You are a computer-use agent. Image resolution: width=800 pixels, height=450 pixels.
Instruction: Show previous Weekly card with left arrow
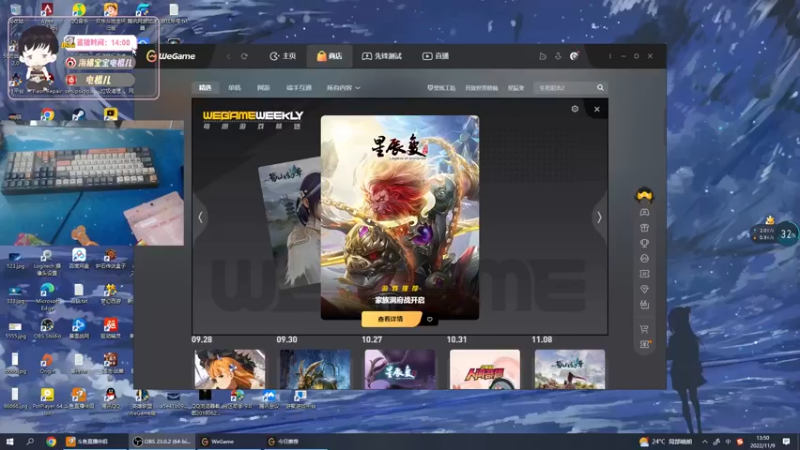tap(201, 217)
